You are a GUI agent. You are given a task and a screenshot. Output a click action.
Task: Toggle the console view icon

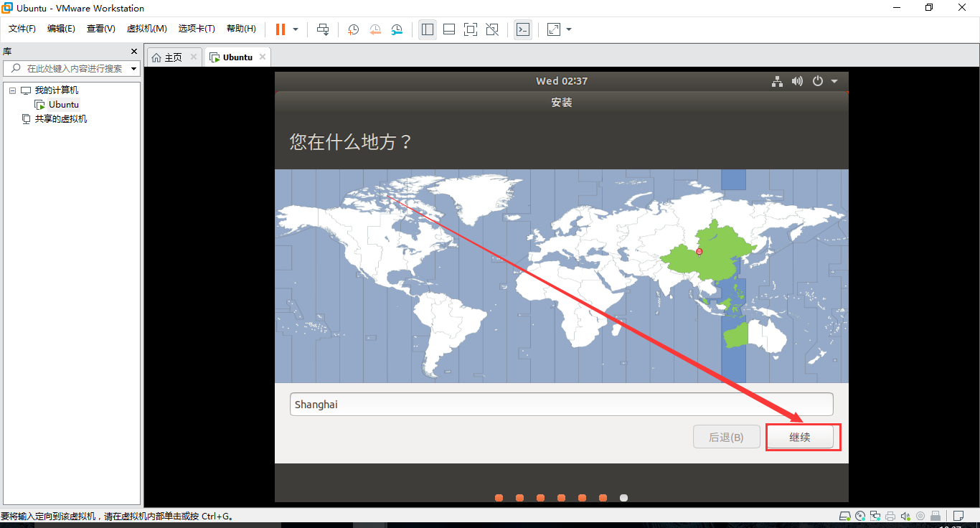tap(523, 29)
